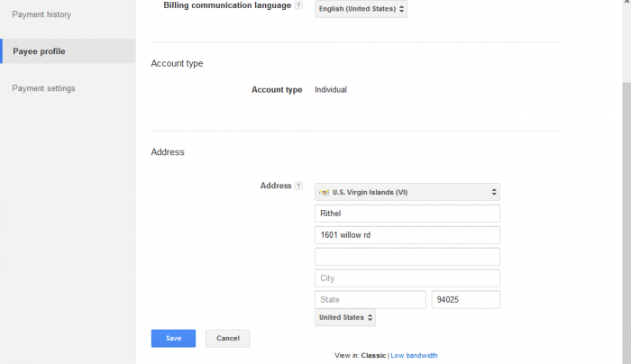Click the Classic view option
The height and width of the screenshot is (364, 631).
click(x=373, y=356)
